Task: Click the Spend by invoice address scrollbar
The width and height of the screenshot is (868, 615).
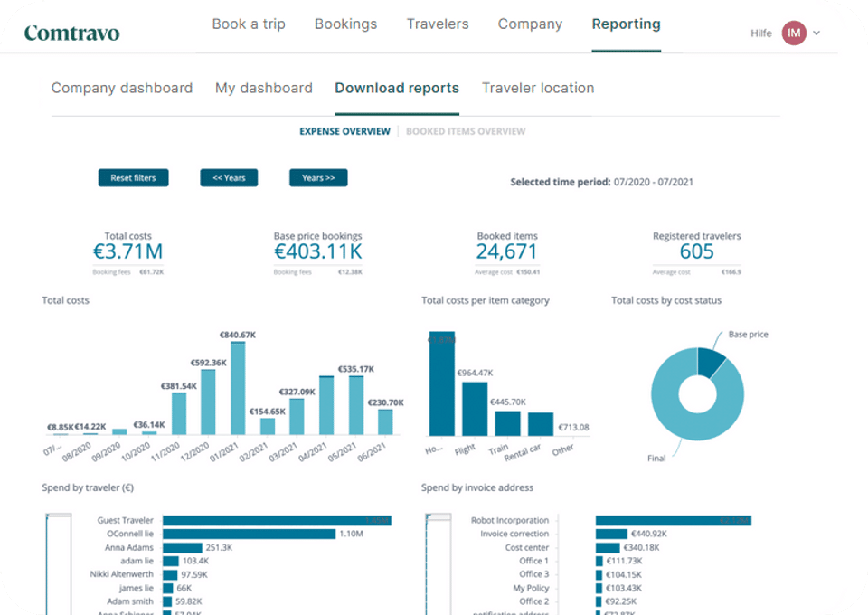Action: [x=439, y=564]
